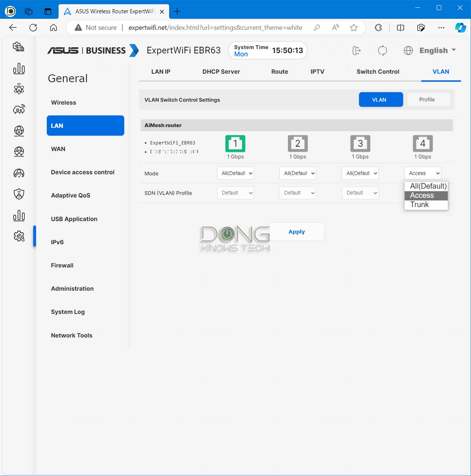The image size is (471, 476).
Task: Open Device access control settings
Action: click(82, 172)
